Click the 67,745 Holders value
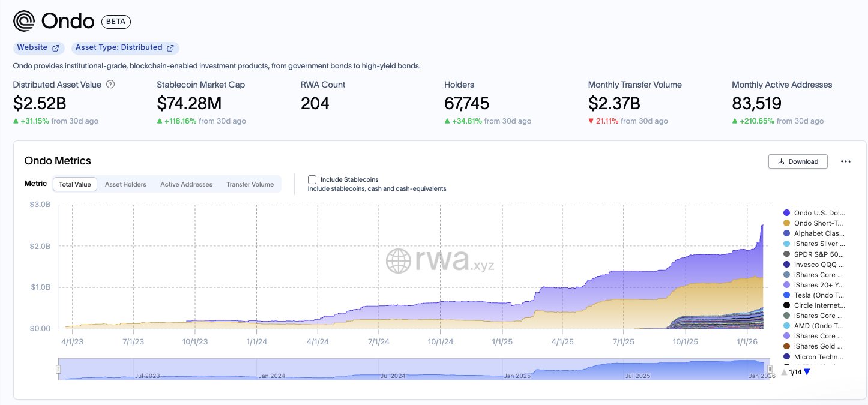 (x=468, y=104)
